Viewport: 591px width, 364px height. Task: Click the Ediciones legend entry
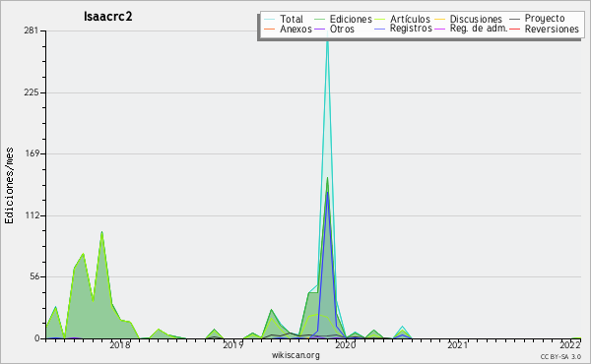click(x=343, y=19)
